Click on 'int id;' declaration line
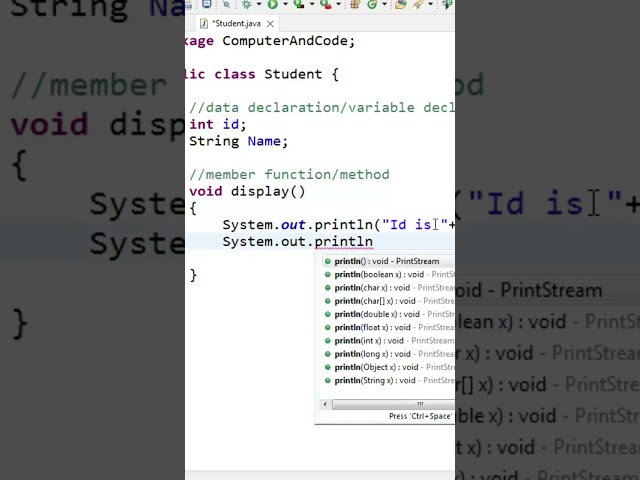The height and width of the screenshot is (480, 640). [218, 124]
